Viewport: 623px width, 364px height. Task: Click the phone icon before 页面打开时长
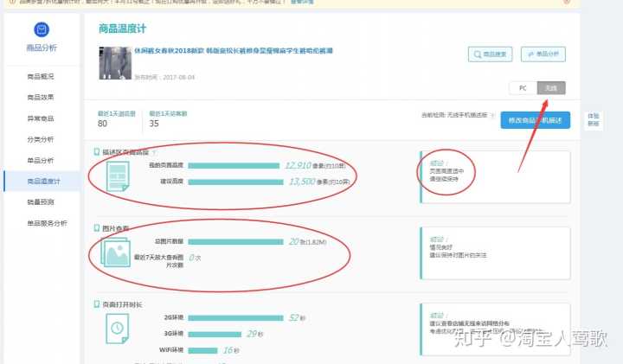97,304
